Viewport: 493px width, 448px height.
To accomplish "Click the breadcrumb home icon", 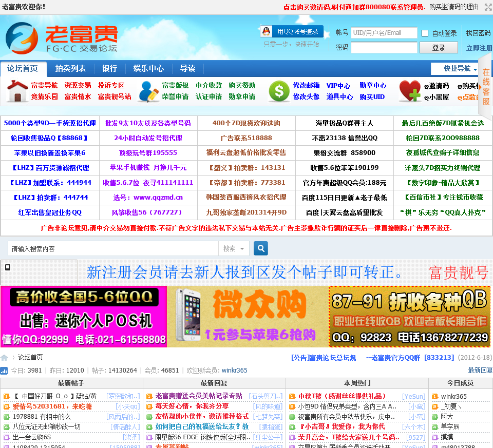I will click(x=4, y=358).
